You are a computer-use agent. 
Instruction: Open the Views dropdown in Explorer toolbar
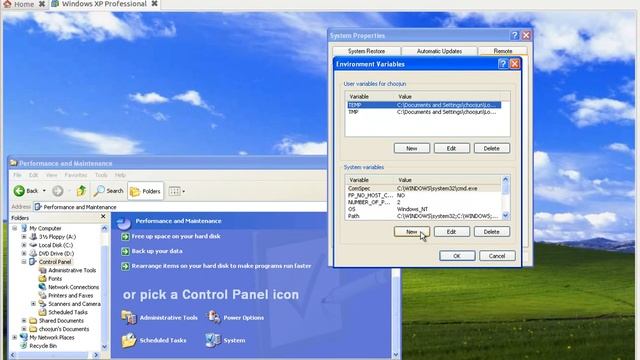tap(177, 191)
